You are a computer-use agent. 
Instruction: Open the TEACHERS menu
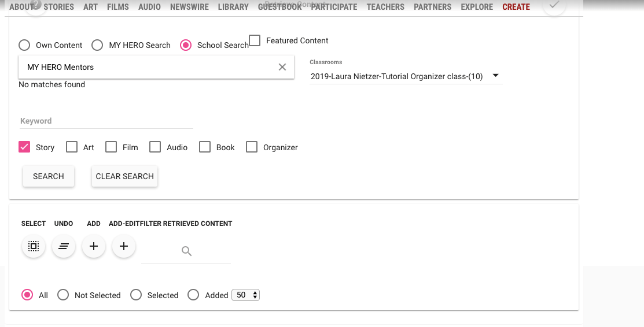point(385,7)
